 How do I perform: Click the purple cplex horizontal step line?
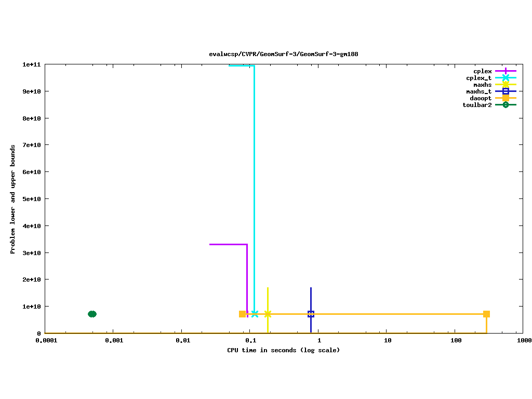228,244
